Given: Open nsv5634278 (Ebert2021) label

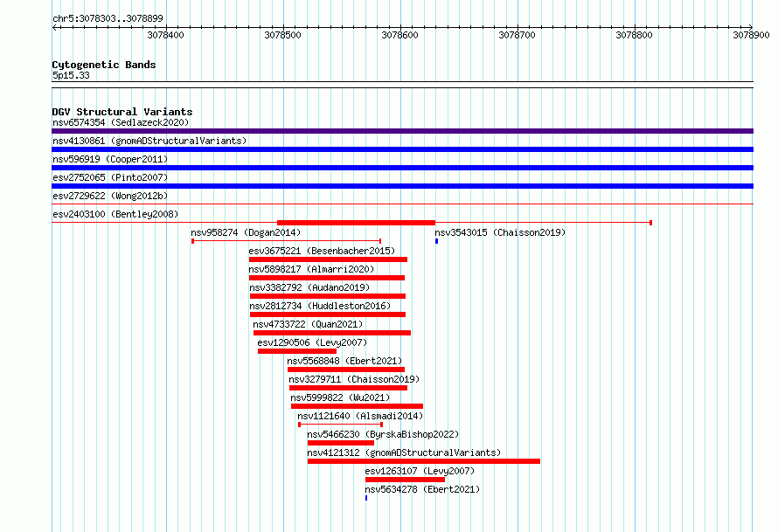Looking at the screenshot, I should point(422,489).
